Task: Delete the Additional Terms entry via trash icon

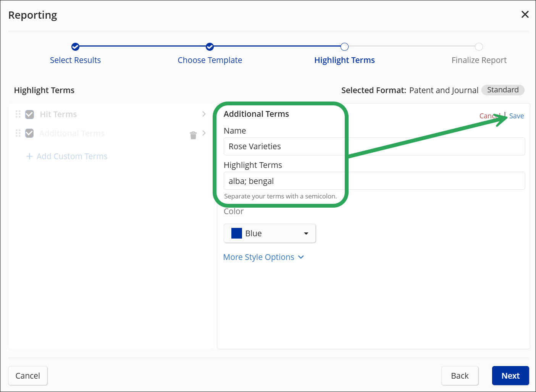Action: click(x=193, y=135)
